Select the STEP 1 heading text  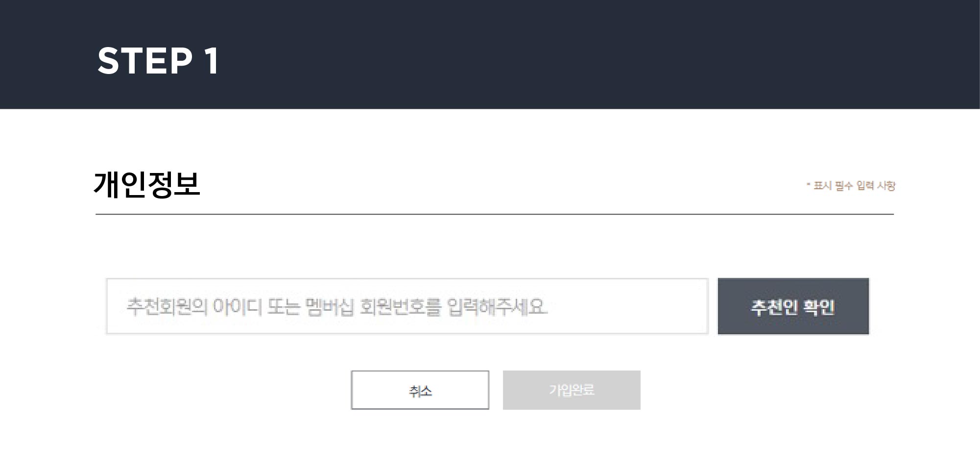pyautogui.click(x=158, y=61)
